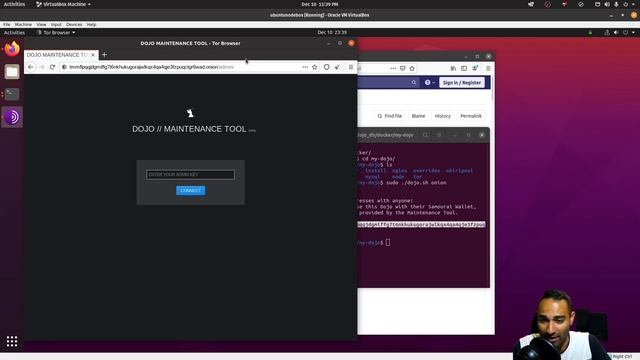Go back in Tor Browser
Viewport: 640px width, 360px height.
pyautogui.click(x=31, y=67)
